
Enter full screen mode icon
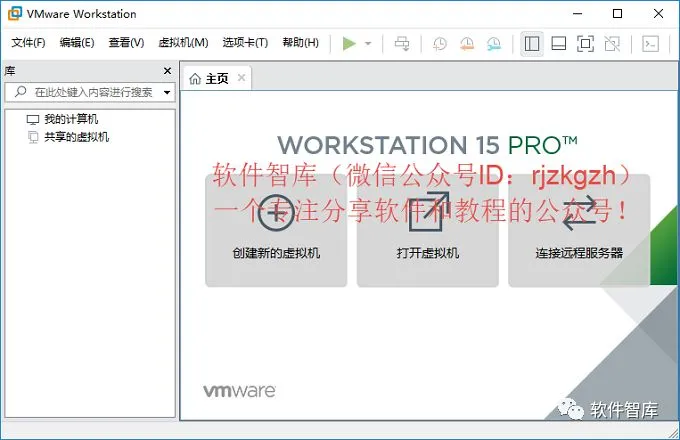pyautogui.click(x=585, y=43)
